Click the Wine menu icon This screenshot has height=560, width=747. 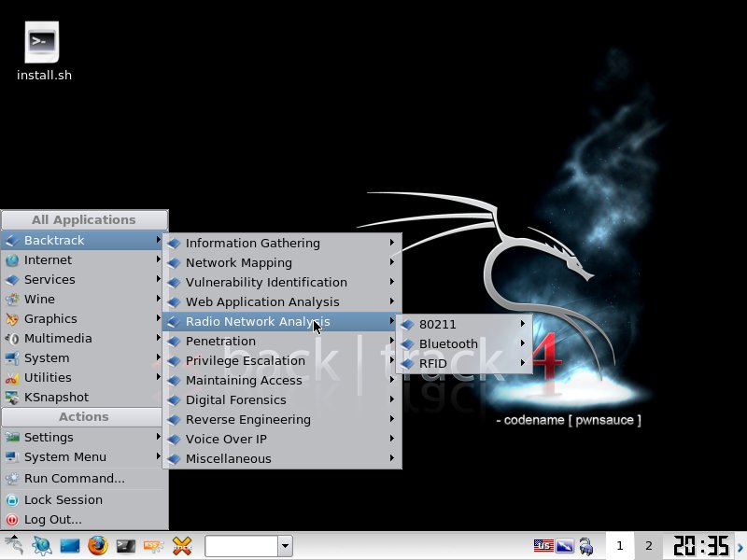coord(12,299)
